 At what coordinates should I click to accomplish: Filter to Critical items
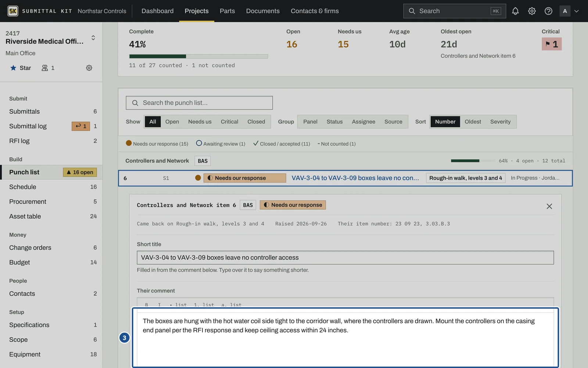pos(229,122)
